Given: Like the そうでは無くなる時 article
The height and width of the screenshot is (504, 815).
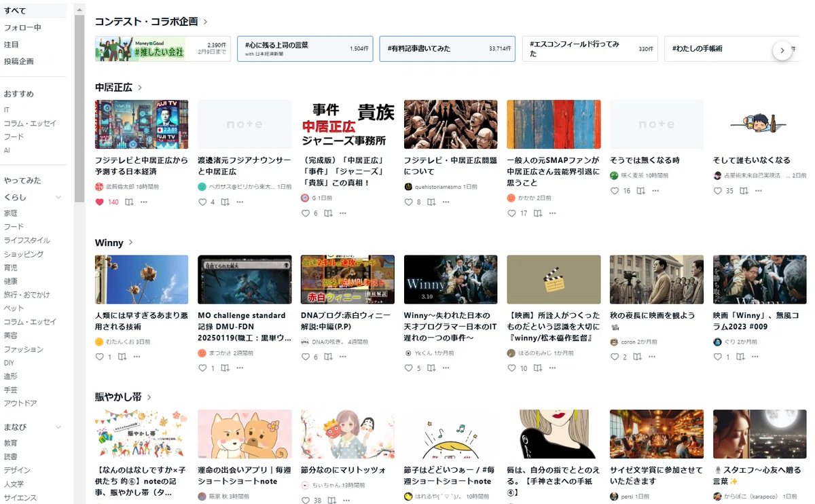Looking at the screenshot, I should (x=615, y=191).
